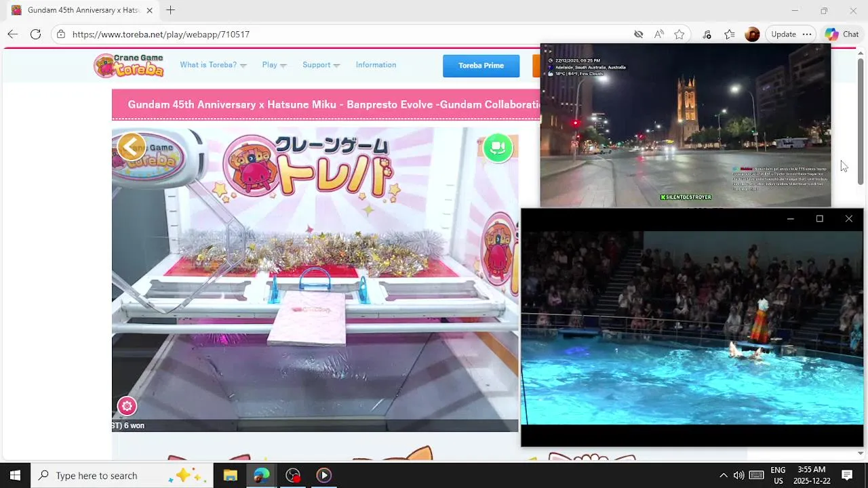Show hidden system tray icons
Screen dimensions: 868x488
click(723, 475)
